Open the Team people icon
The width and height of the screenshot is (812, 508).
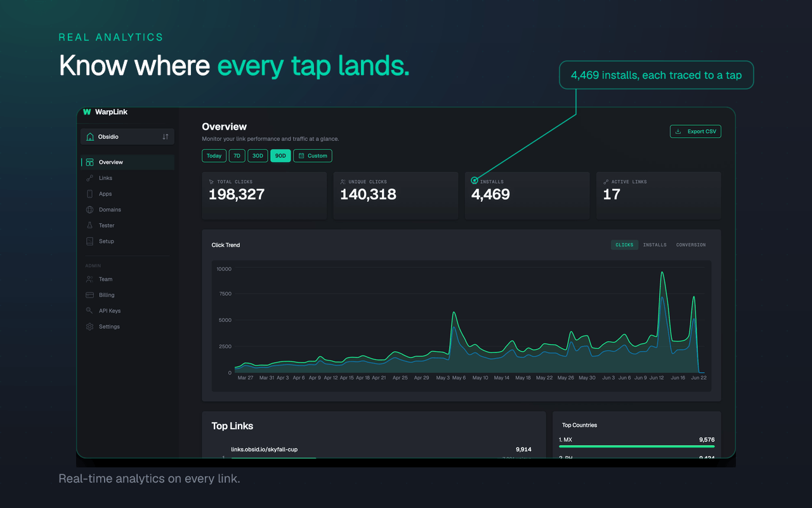pyautogui.click(x=89, y=279)
